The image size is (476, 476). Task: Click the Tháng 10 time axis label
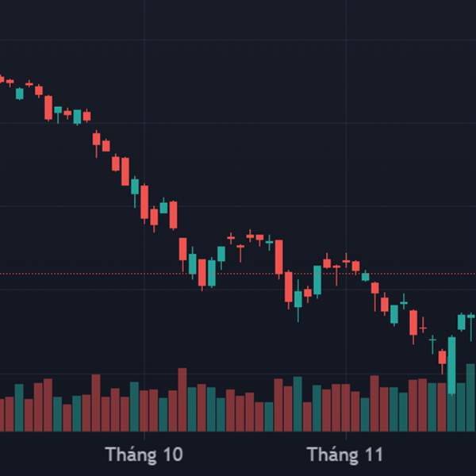tap(144, 455)
